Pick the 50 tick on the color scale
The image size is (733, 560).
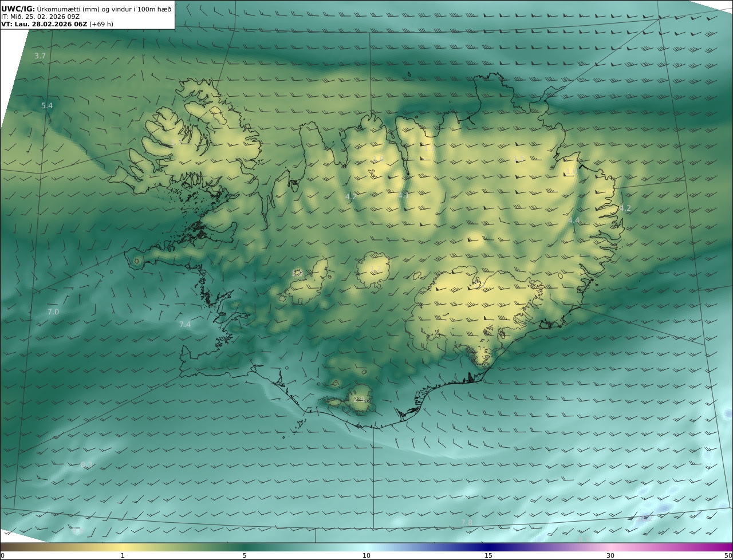(x=728, y=555)
